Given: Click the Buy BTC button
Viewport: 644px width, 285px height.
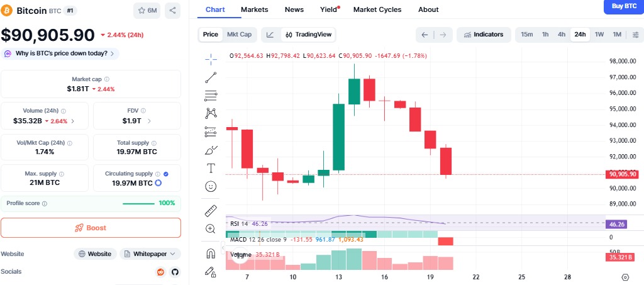Looking at the screenshot, I should pyautogui.click(x=623, y=6).
